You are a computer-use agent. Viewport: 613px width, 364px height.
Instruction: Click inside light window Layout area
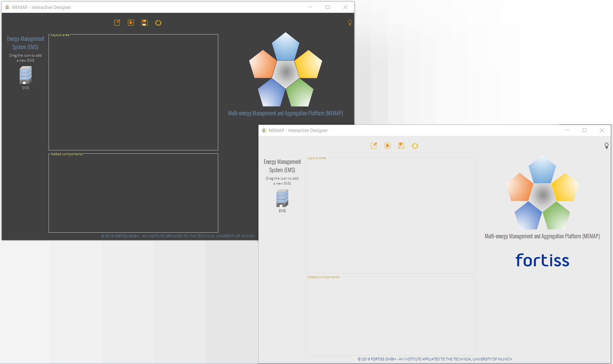pos(390,215)
